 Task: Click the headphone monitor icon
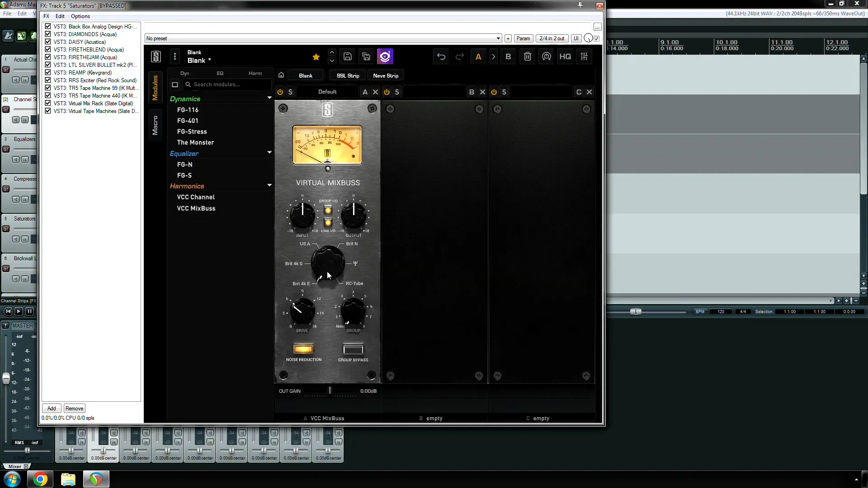(546, 56)
